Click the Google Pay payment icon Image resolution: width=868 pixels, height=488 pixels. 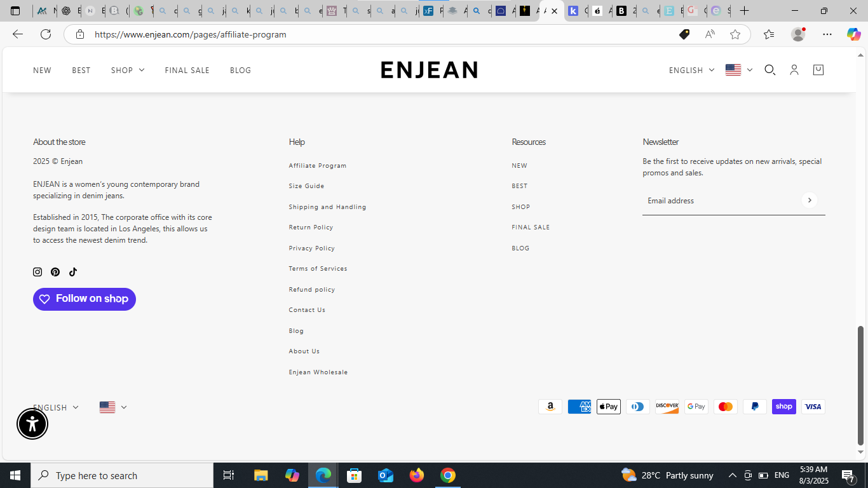pos(696,407)
